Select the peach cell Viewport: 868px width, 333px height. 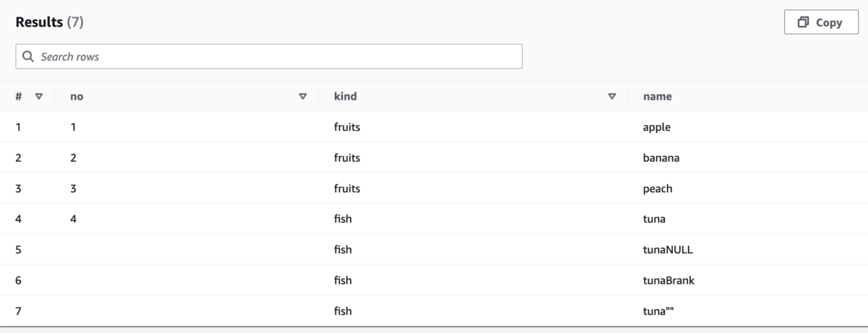click(x=658, y=189)
